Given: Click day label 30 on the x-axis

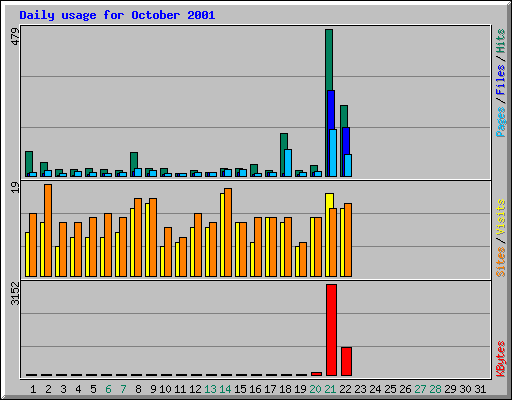Looking at the screenshot, I should click(465, 389).
